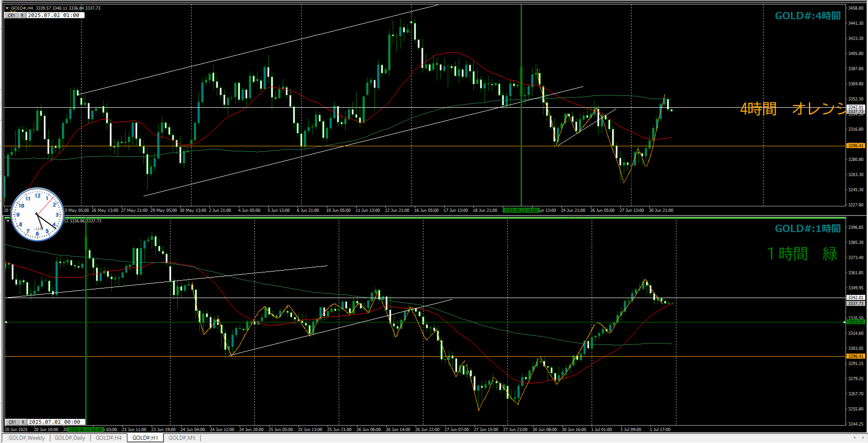868x443 pixels.
Task: Click the green 2025.06.23 01:00 time label in H1 chart
Action: point(85,430)
